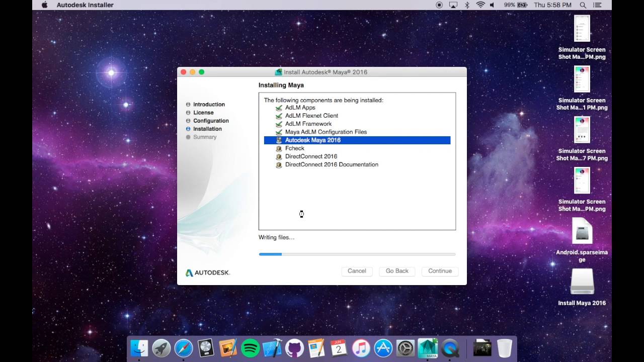The image size is (644, 362).
Task: Click the Writing files status text
Action: click(x=276, y=237)
